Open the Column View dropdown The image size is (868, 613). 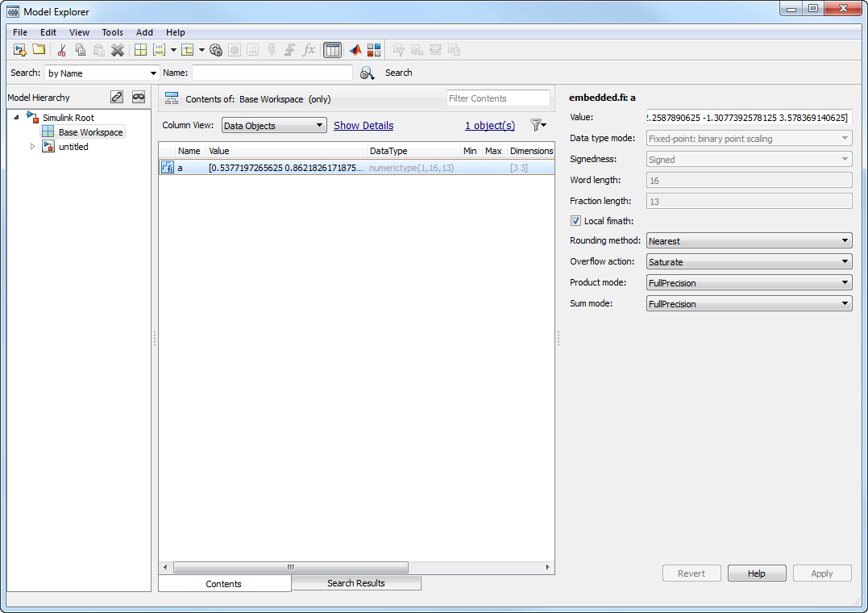pyautogui.click(x=273, y=126)
